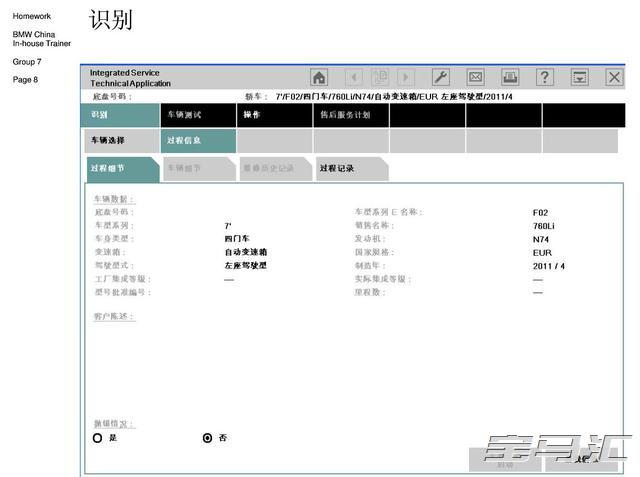640x477 pixels.
Task: Select the 识别 main tab
Action: pos(120,115)
